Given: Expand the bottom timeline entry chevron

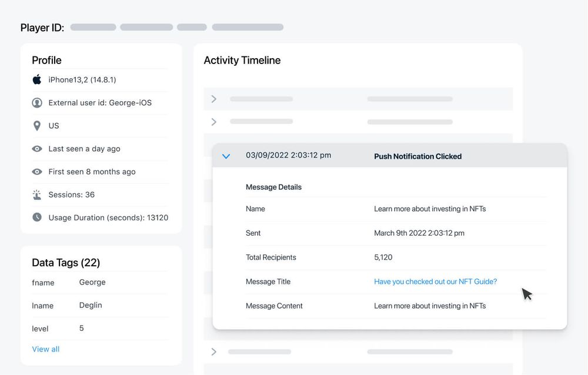Looking at the screenshot, I should point(213,352).
